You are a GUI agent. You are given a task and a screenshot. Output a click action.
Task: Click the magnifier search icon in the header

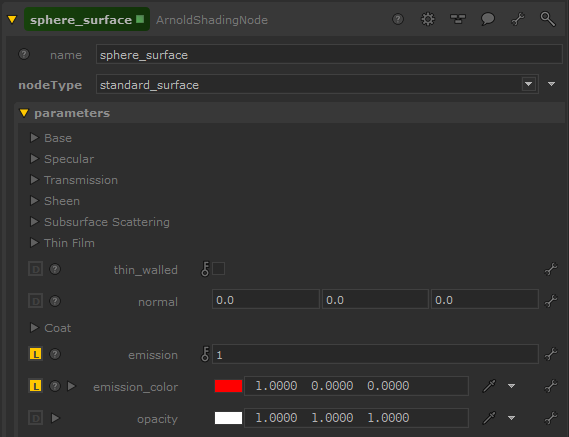pyautogui.click(x=548, y=19)
